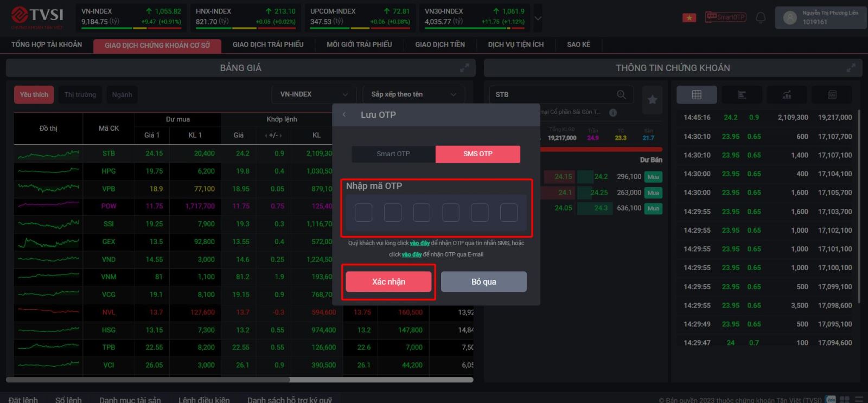Image resolution: width=868 pixels, height=403 pixels.
Task: Click the Xác nhận button
Action: [388, 282]
